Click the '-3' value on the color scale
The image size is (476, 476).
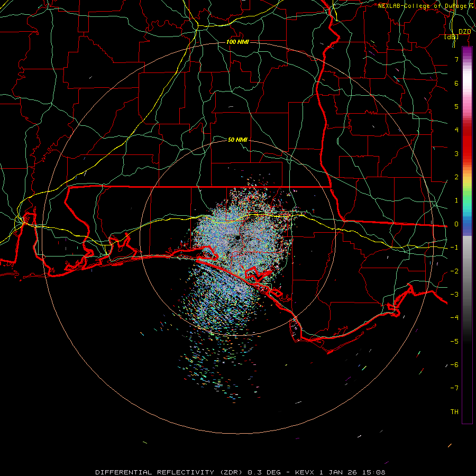click(454, 295)
